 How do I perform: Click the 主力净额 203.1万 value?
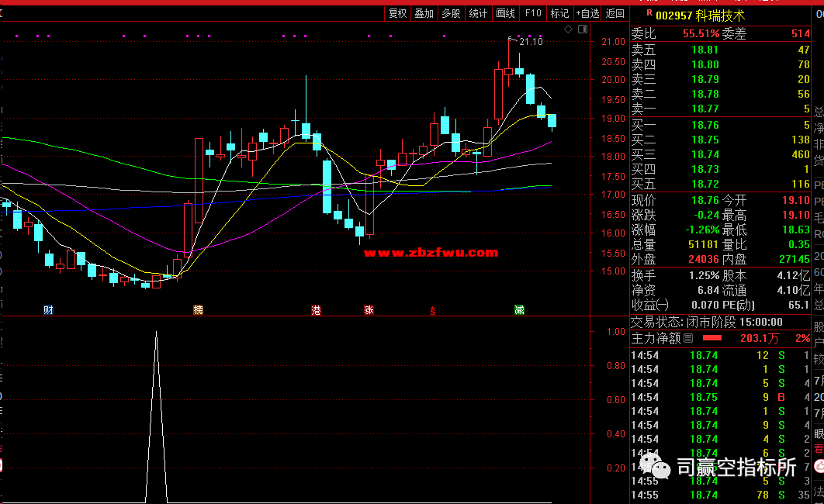click(760, 339)
